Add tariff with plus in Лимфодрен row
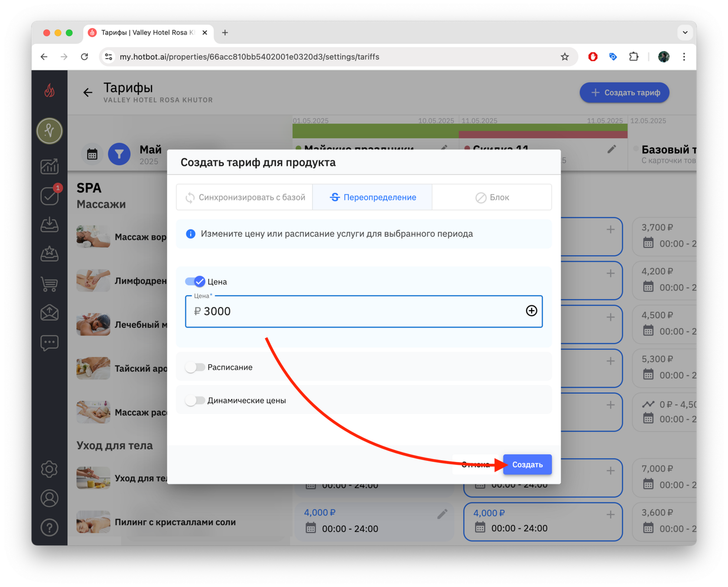Image resolution: width=728 pixels, height=587 pixels. pyautogui.click(x=611, y=273)
